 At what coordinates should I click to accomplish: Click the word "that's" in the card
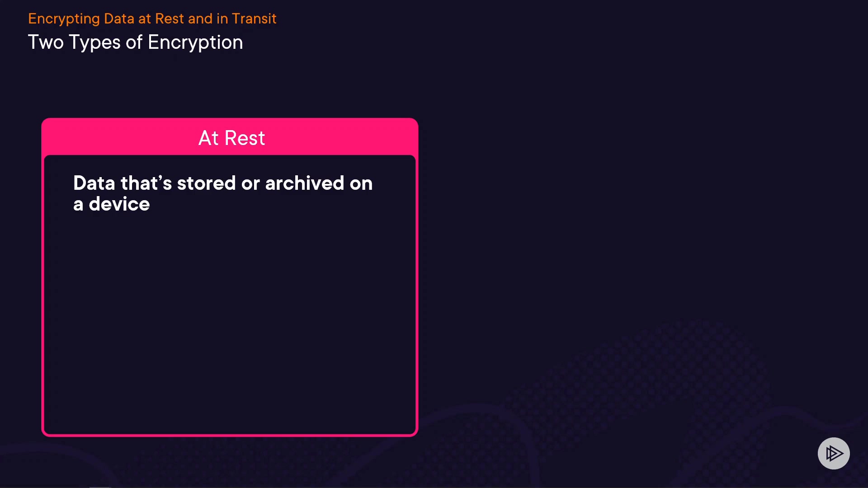pyautogui.click(x=146, y=183)
